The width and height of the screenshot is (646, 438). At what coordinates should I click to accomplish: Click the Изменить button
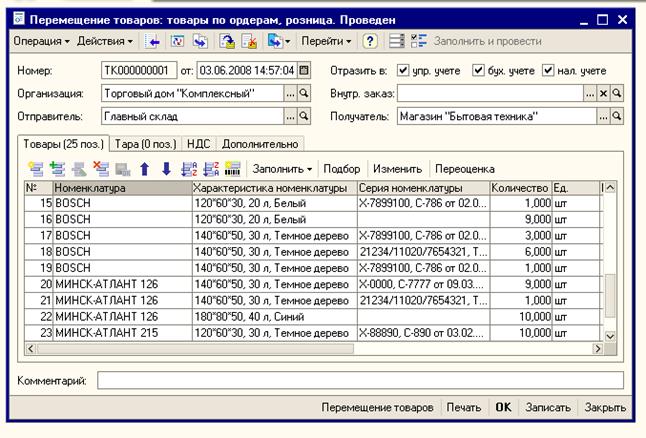398,169
